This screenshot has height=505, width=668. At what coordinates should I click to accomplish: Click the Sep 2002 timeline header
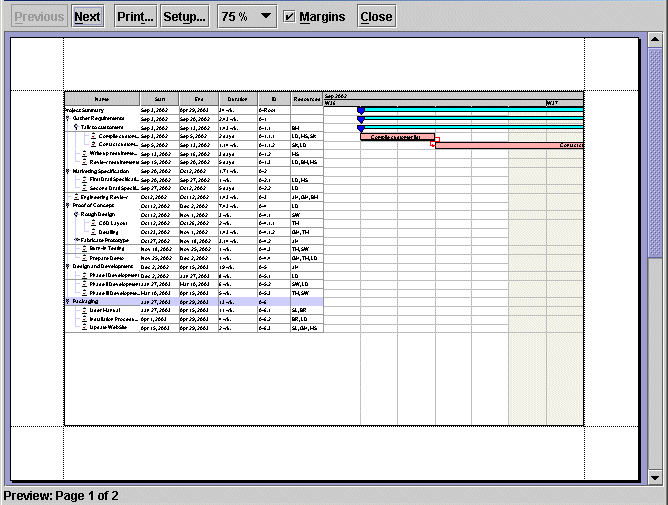tap(334, 95)
